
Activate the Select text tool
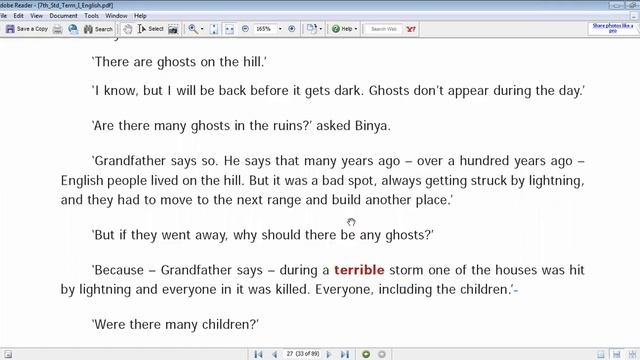coord(151,29)
